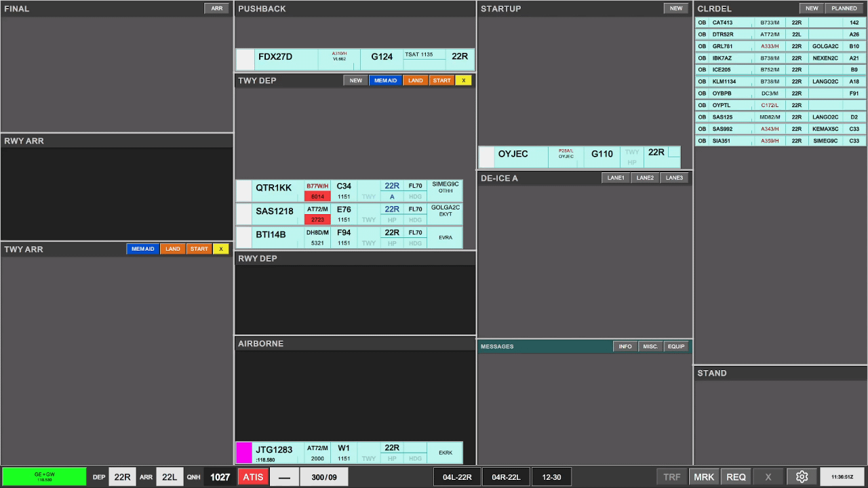Click the magenta marker on the JTG1283 strip

click(x=243, y=452)
